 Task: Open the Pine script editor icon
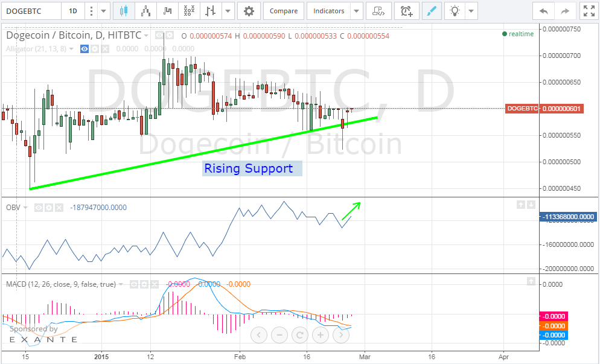(x=378, y=11)
